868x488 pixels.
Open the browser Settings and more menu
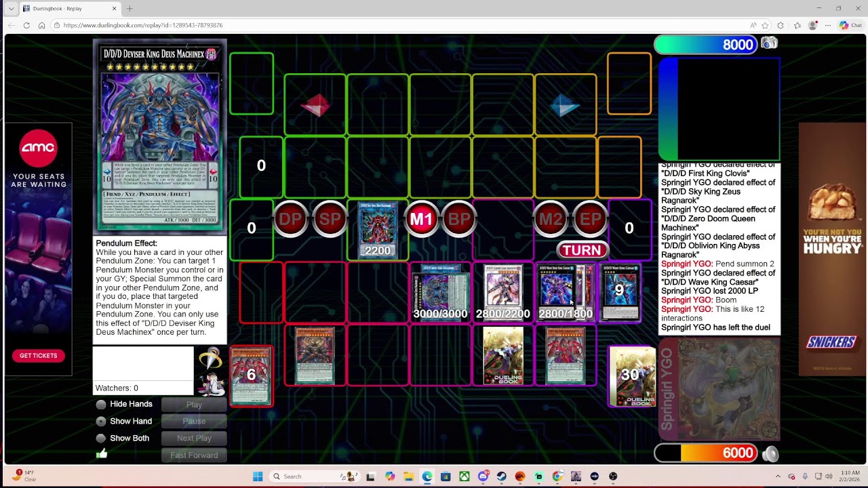click(828, 25)
